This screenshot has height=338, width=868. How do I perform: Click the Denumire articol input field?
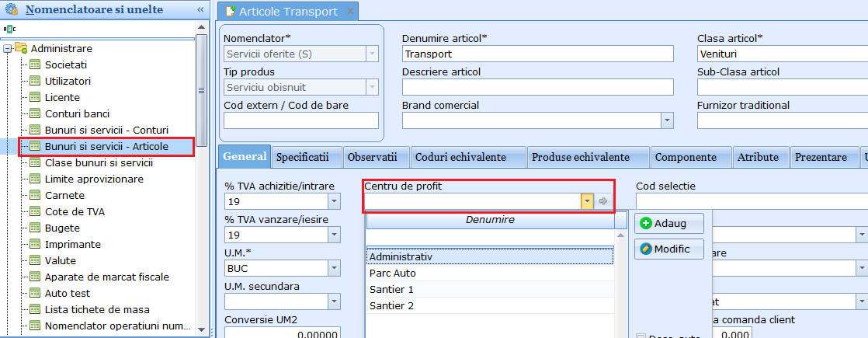[x=537, y=54]
